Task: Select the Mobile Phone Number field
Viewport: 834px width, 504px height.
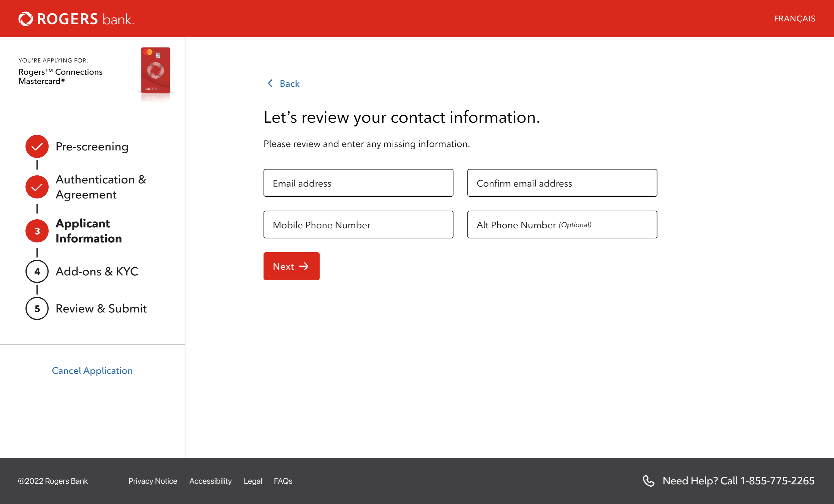Action: (x=358, y=225)
